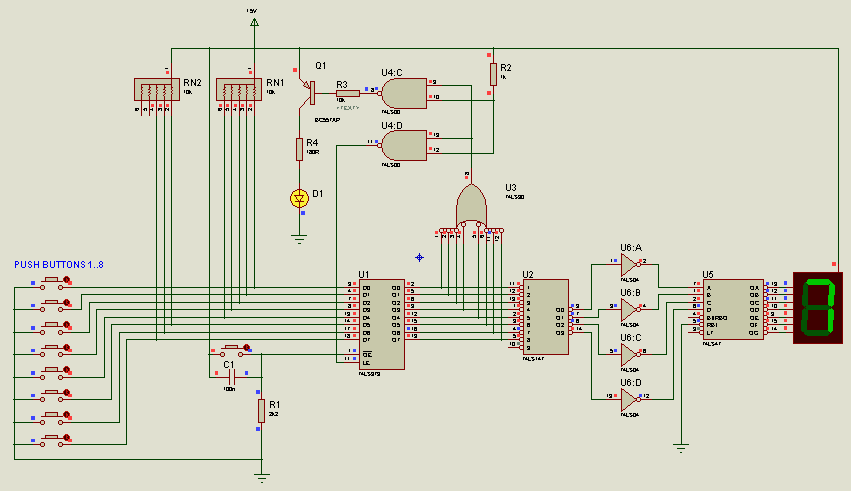
Task: Click the '2k2' value beside R1
Action: point(274,414)
